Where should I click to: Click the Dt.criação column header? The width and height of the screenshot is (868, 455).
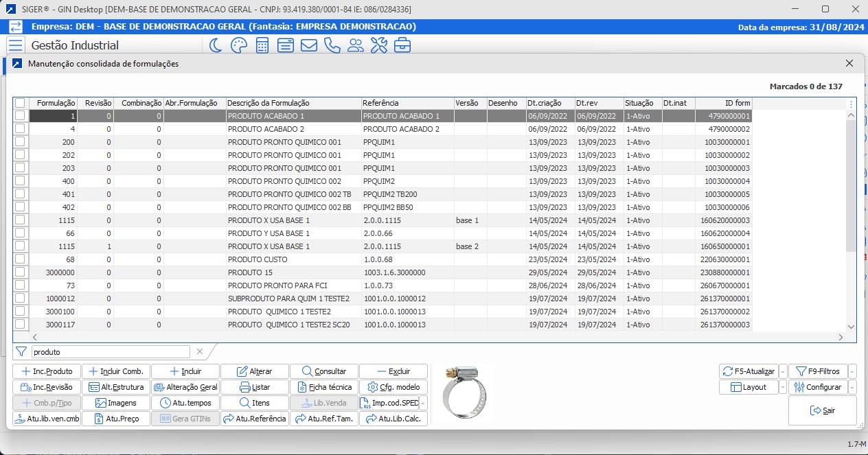point(549,103)
